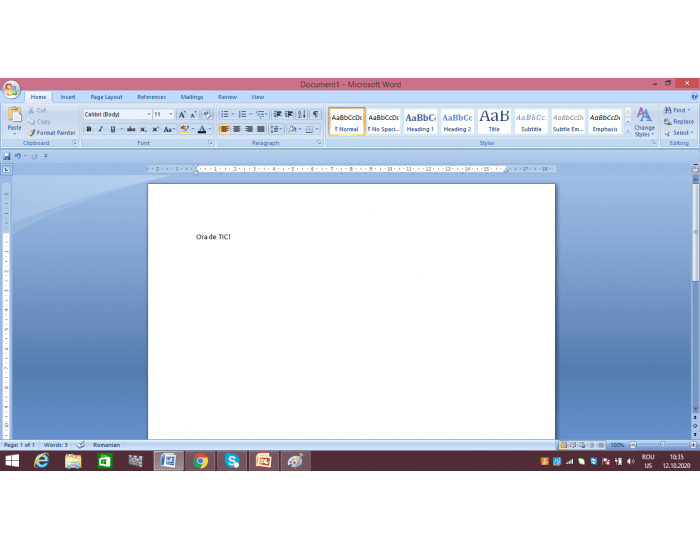This screenshot has width=700, height=550.
Task: Open Word Help question mark
Action: (694, 97)
